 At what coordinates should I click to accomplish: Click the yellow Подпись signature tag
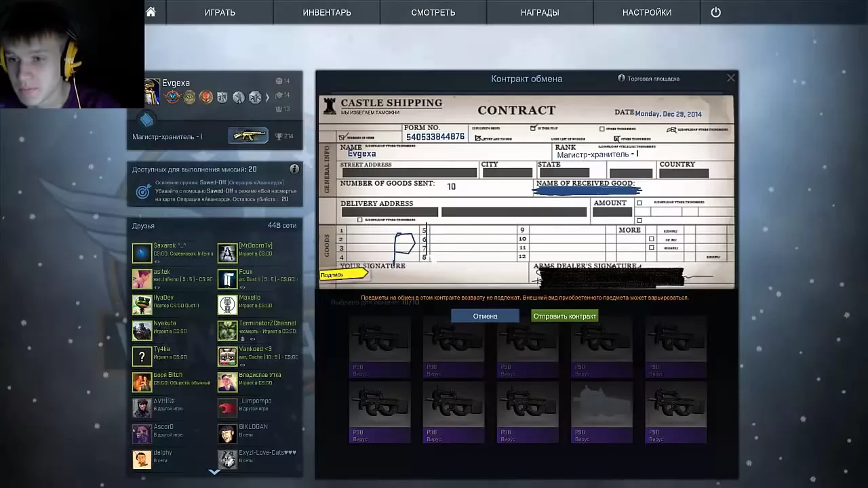click(343, 274)
